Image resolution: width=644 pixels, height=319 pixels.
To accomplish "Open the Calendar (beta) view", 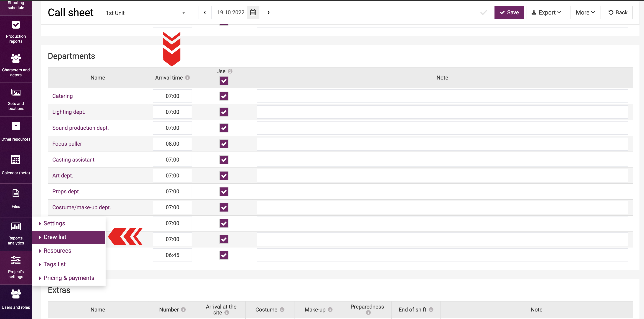I will (x=16, y=167).
